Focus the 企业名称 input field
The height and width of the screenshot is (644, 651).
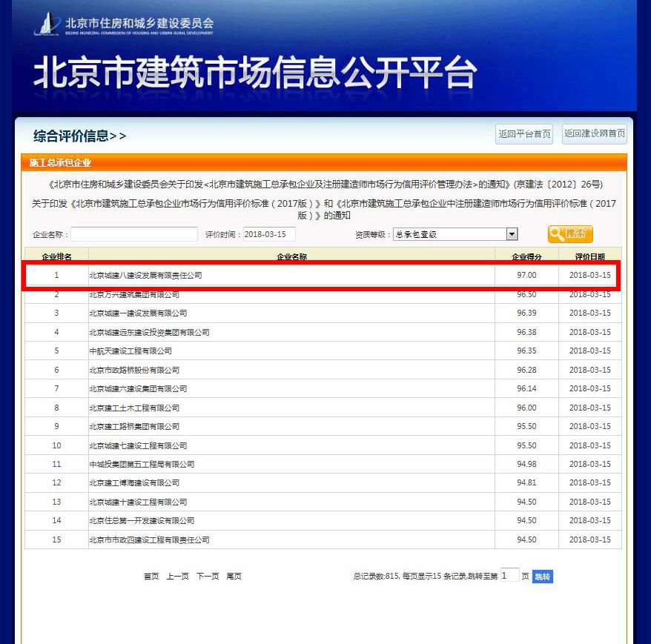[x=134, y=234]
